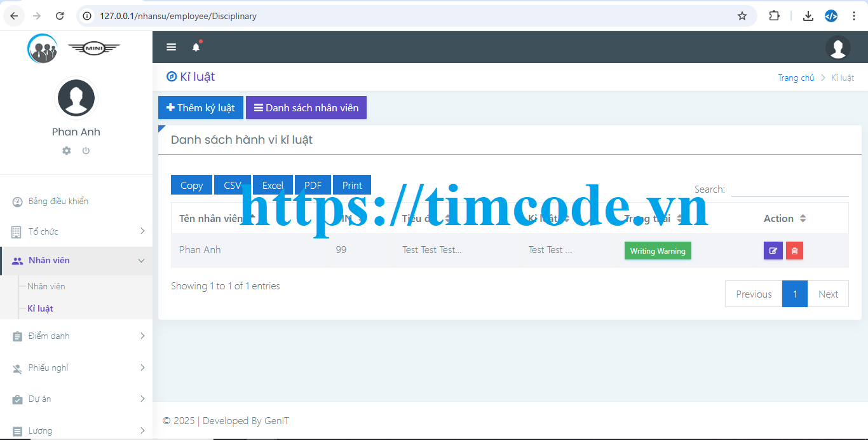This screenshot has width=868, height=440.
Task: Open the browser extensions puzzle icon
Action: click(774, 16)
